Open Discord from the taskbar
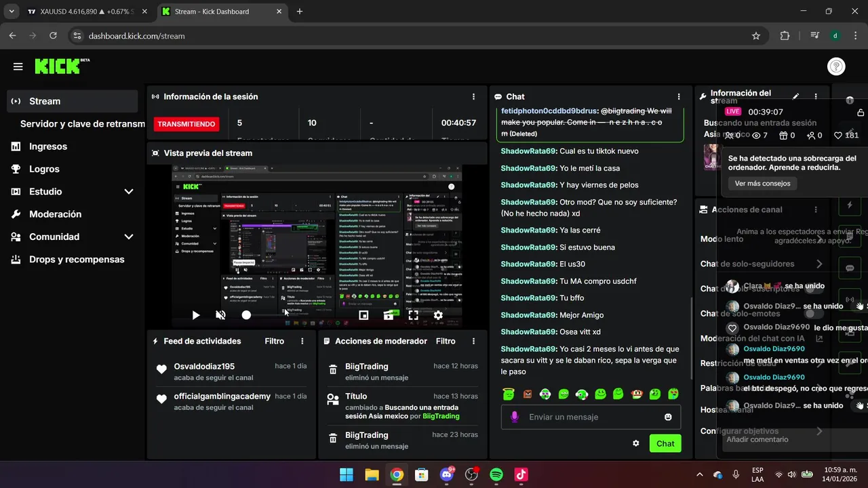This screenshot has width=868, height=488. click(447, 474)
